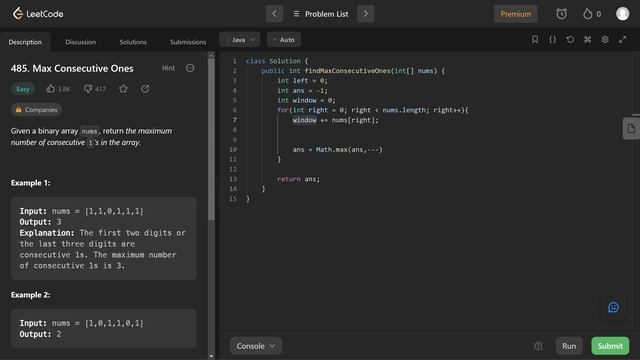Click the Example 1 heading
The width and height of the screenshot is (640, 360).
pos(31,183)
